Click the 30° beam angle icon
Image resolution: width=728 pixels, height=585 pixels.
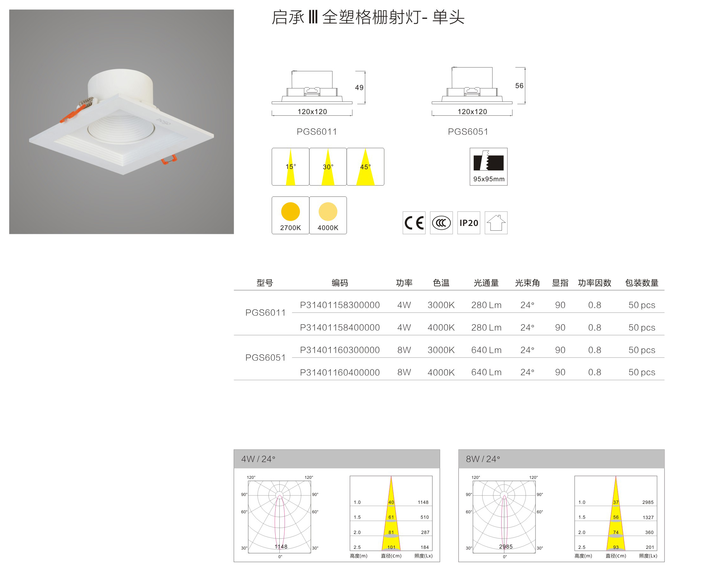coord(328,166)
